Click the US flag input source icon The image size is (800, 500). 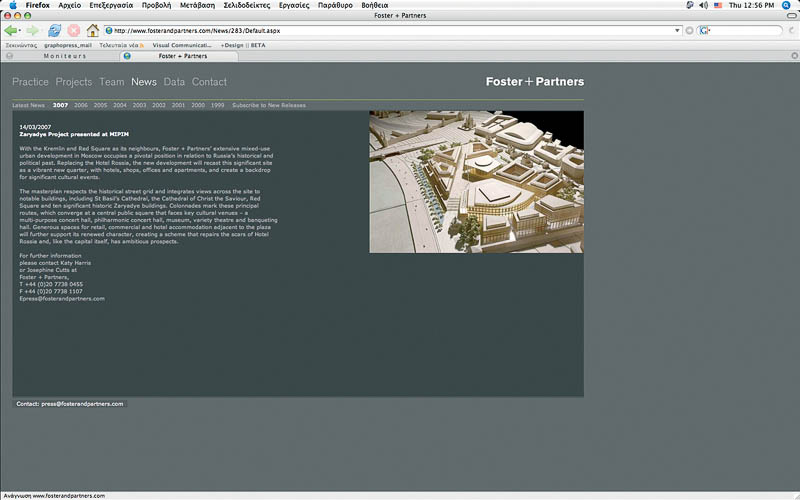(718, 5)
